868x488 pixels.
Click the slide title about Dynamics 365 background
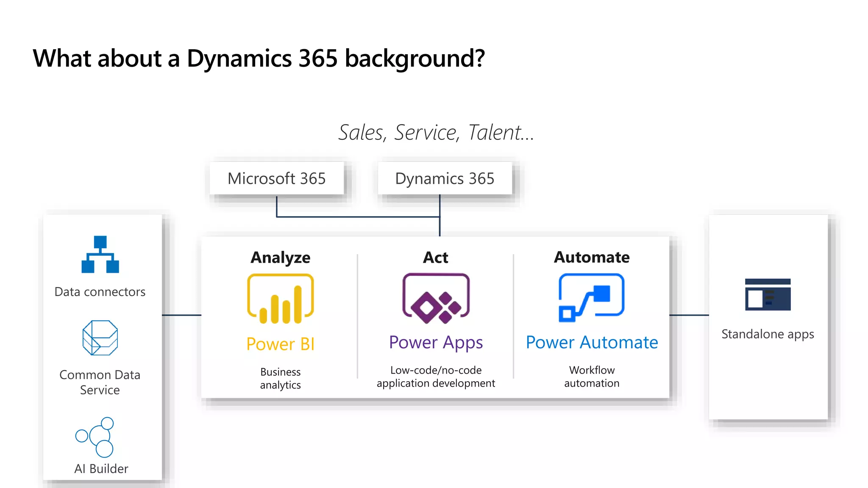(259, 58)
